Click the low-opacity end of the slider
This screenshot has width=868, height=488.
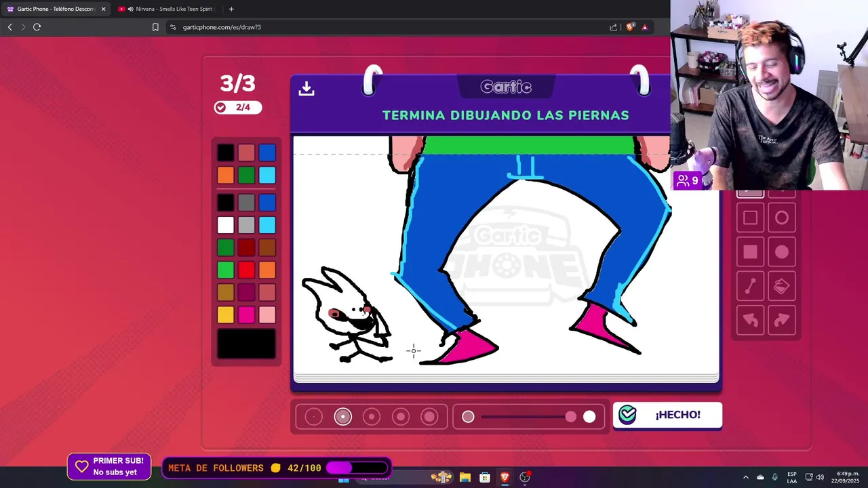tap(468, 417)
